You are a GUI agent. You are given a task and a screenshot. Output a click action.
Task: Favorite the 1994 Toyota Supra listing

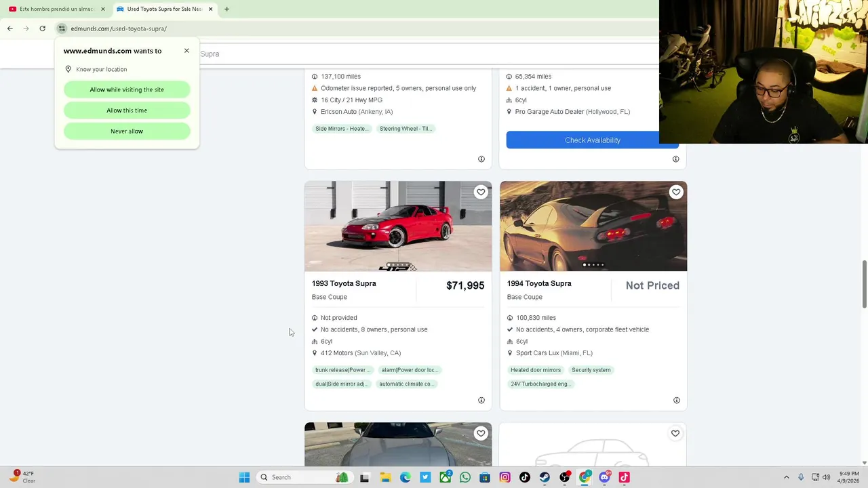click(676, 192)
